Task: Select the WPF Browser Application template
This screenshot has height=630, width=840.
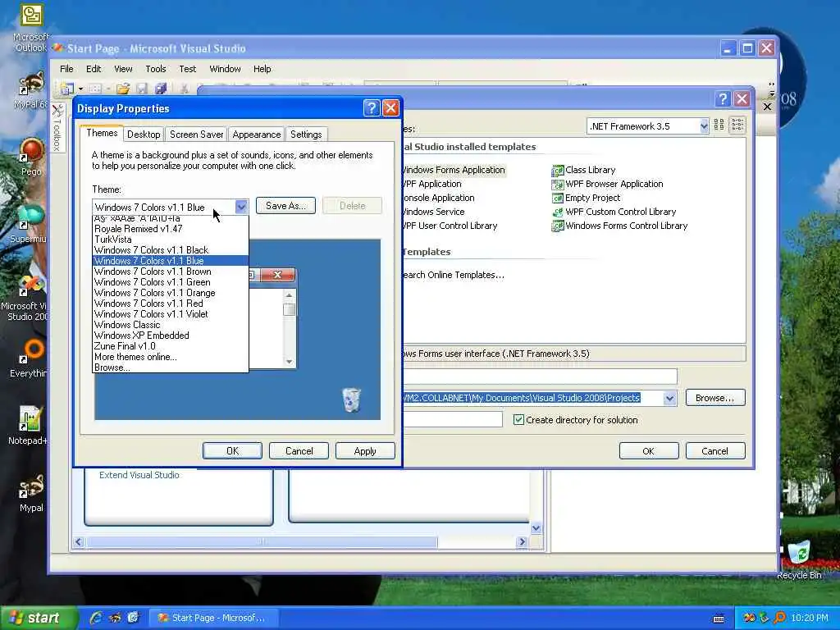Action: [608, 184]
